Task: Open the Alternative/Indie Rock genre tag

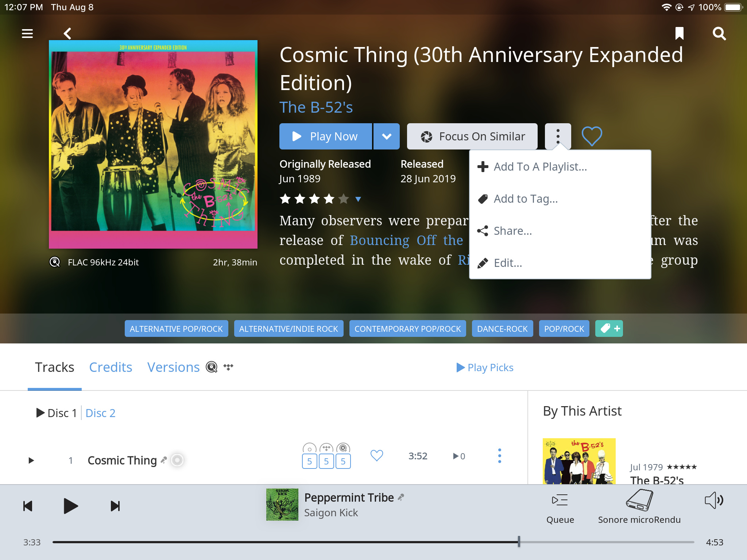Action: (x=289, y=328)
